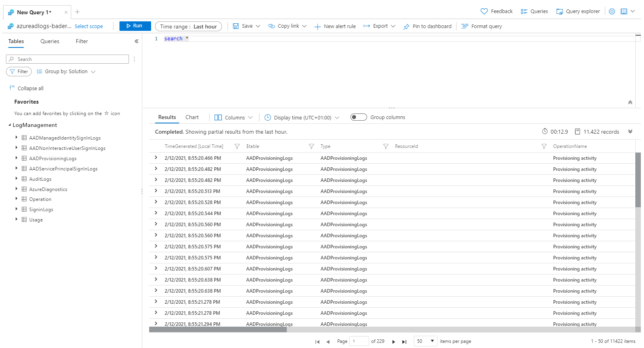Open the Columns picker

233,117
